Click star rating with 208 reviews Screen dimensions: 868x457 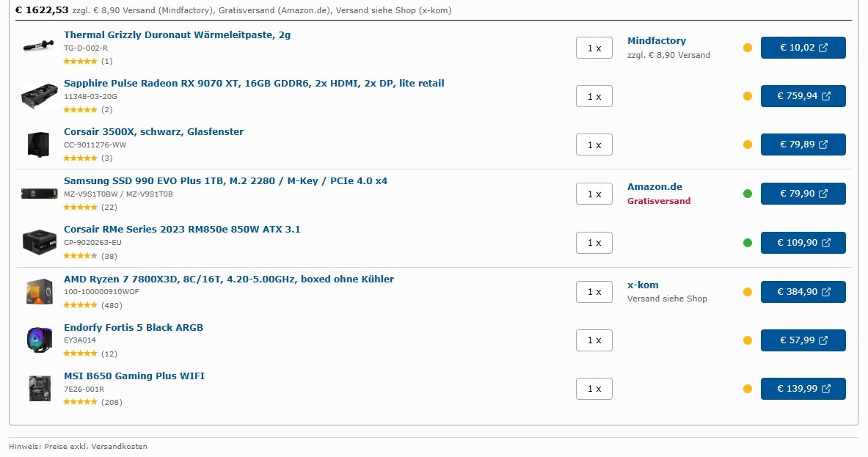(80, 402)
